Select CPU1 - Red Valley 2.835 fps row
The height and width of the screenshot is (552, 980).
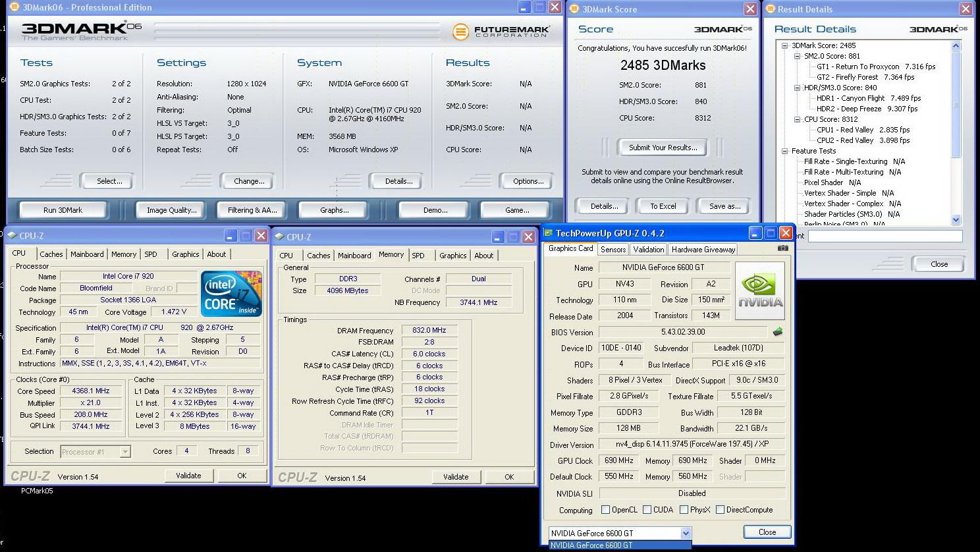(863, 130)
